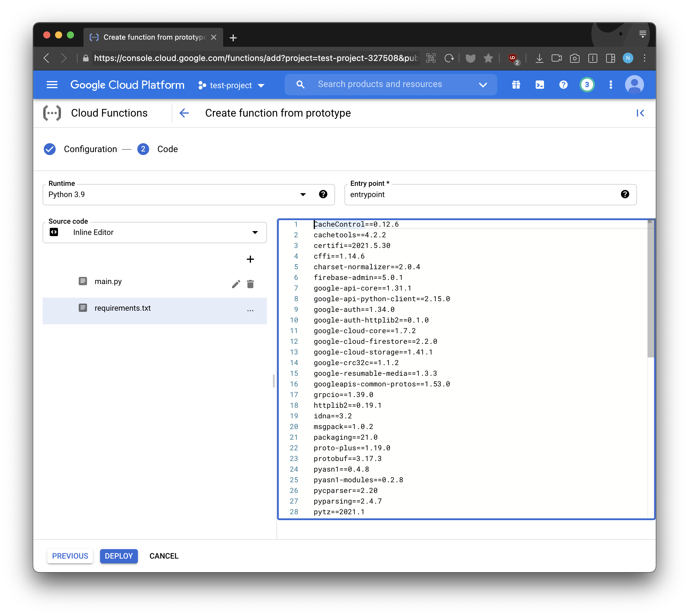The width and height of the screenshot is (689, 616).
Task: Click the PREVIOUS button
Action: click(70, 556)
